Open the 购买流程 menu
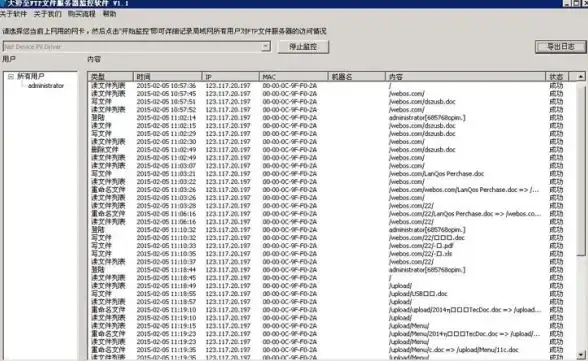 (81, 14)
